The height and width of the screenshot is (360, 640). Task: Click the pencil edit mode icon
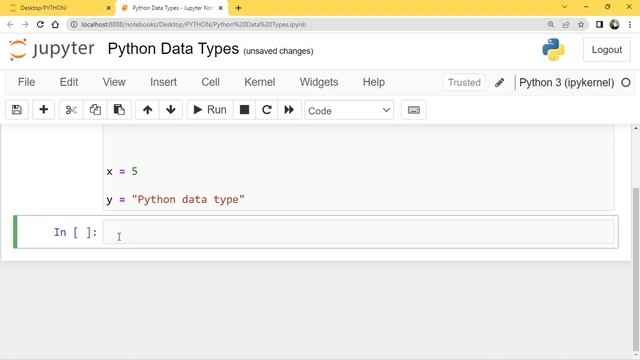tap(499, 82)
